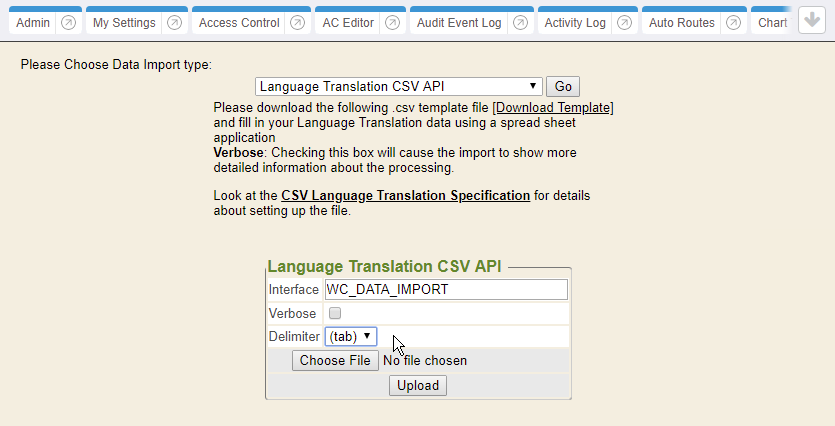
Task: Click the arrow icon beside Auto Routes tab
Action: point(733,22)
